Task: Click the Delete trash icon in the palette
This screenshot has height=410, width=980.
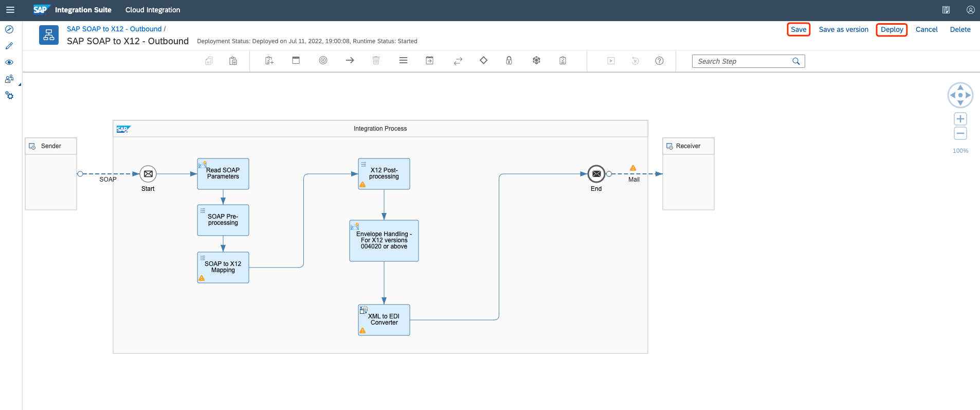Action: 376,61
